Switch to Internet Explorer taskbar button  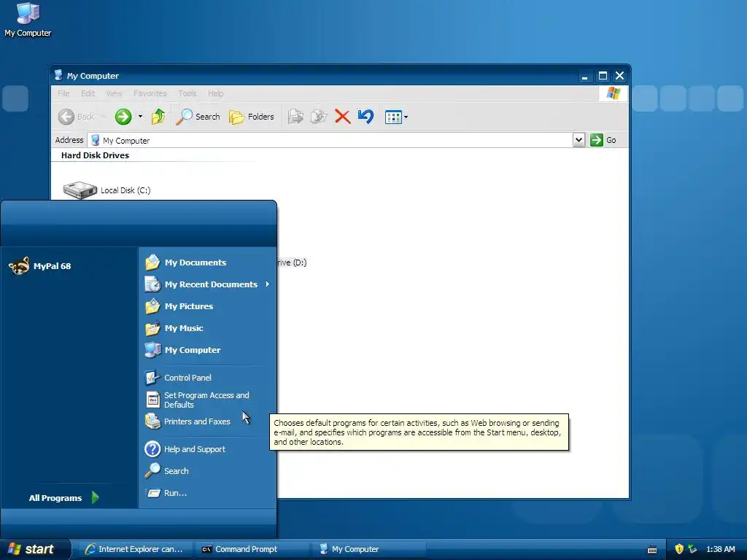click(x=134, y=549)
